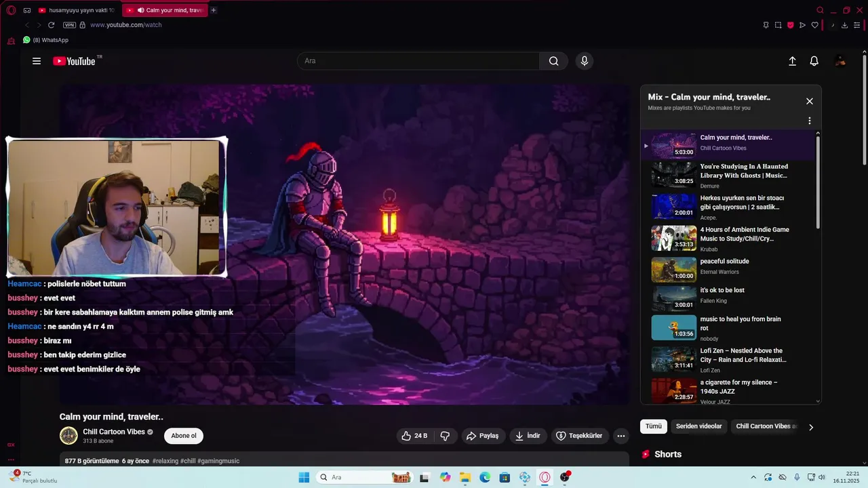This screenshot has height=488, width=868.
Task: View site info via the padlock icon
Action: [x=83, y=25]
